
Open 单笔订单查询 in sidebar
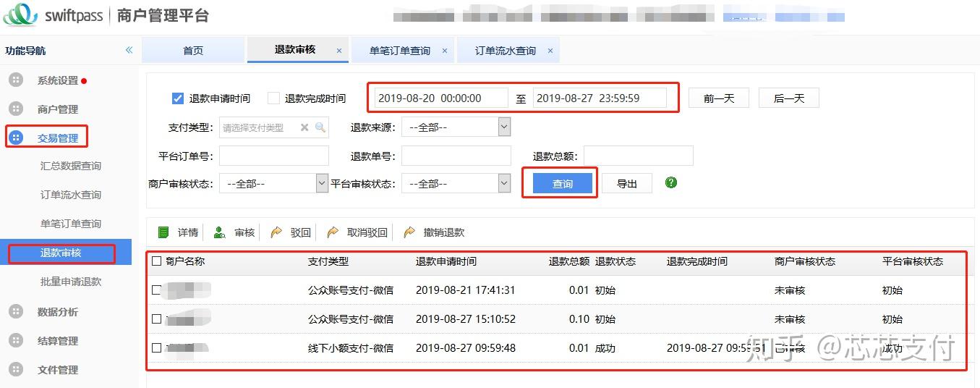coord(71,224)
